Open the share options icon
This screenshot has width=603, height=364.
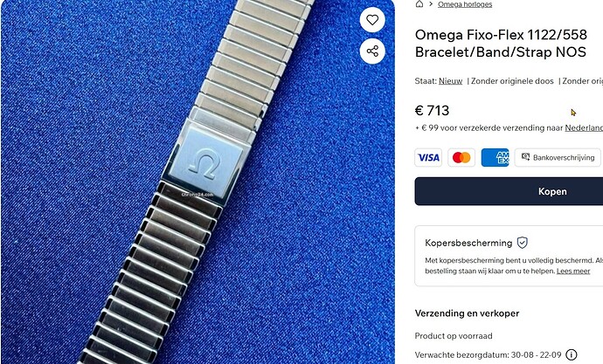(372, 52)
